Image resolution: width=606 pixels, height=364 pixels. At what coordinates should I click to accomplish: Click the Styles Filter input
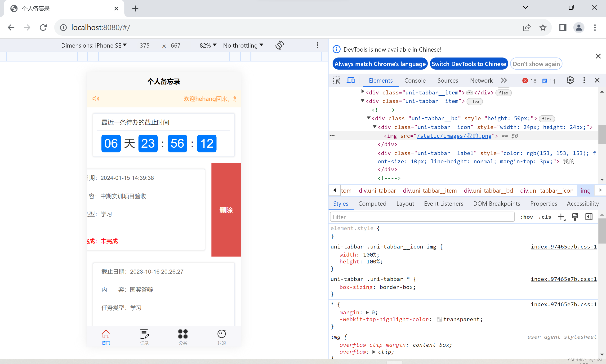point(422,217)
